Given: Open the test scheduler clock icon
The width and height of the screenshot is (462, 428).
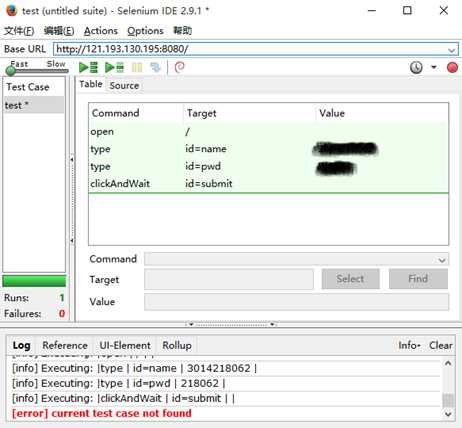Looking at the screenshot, I should coord(416,67).
